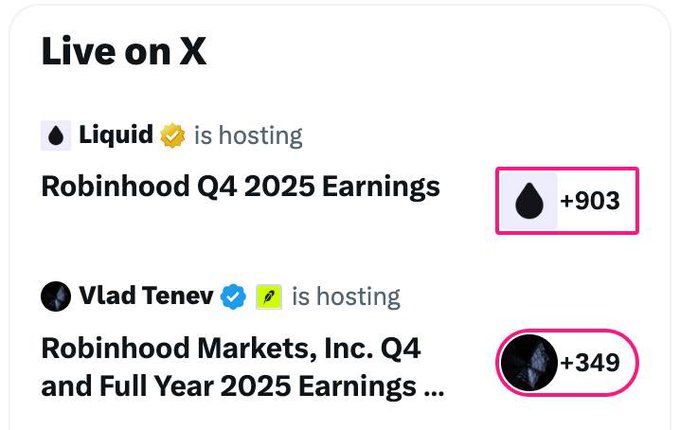Open the Robinhood Q4 2025 Earnings space

pyautogui.click(x=240, y=186)
